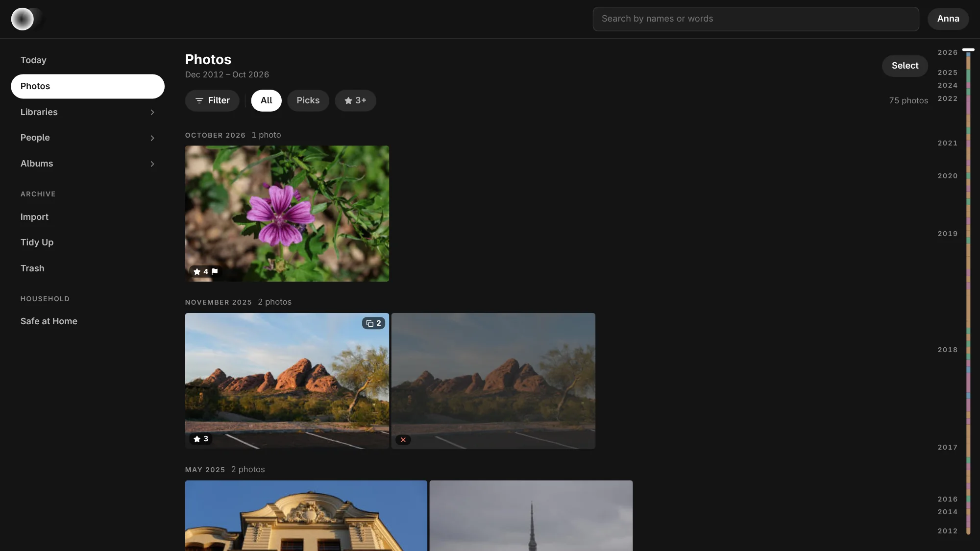
Task: Click the Select button
Action: click(905, 66)
